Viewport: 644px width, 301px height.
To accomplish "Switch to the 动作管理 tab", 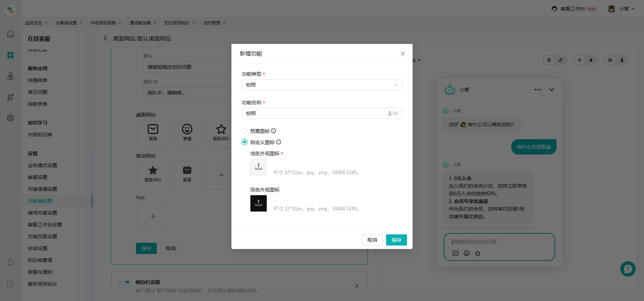I will [x=212, y=23].
